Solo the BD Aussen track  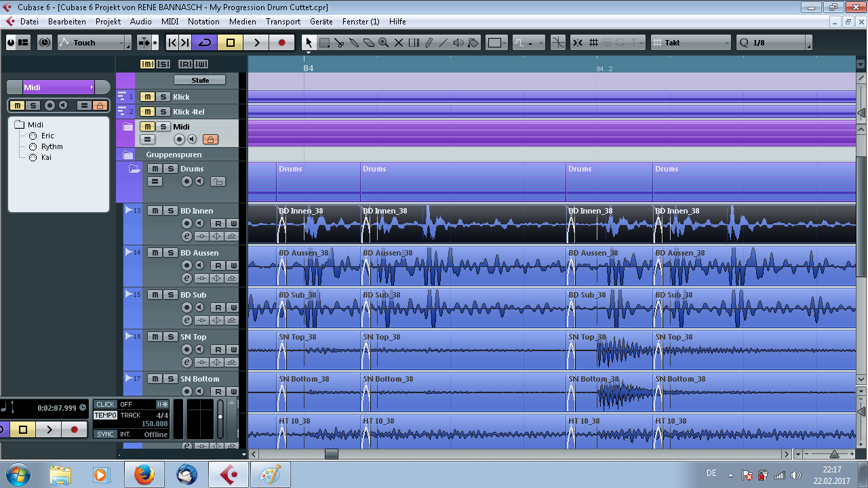(x=170, y=253)
